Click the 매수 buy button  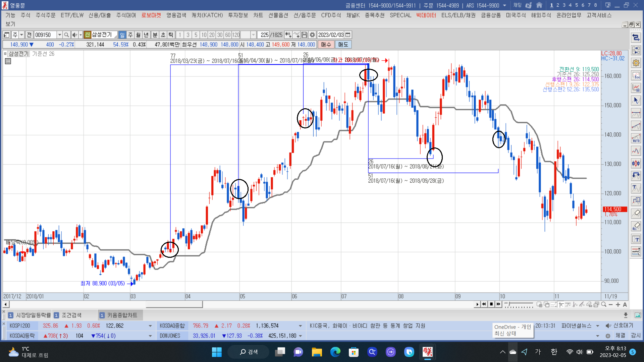(326, 45)
